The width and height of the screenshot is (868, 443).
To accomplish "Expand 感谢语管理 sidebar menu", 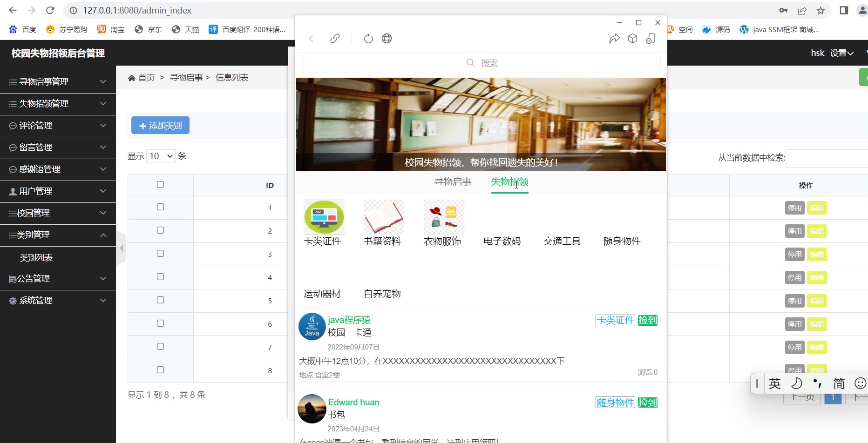I will (x=58, y=169).
